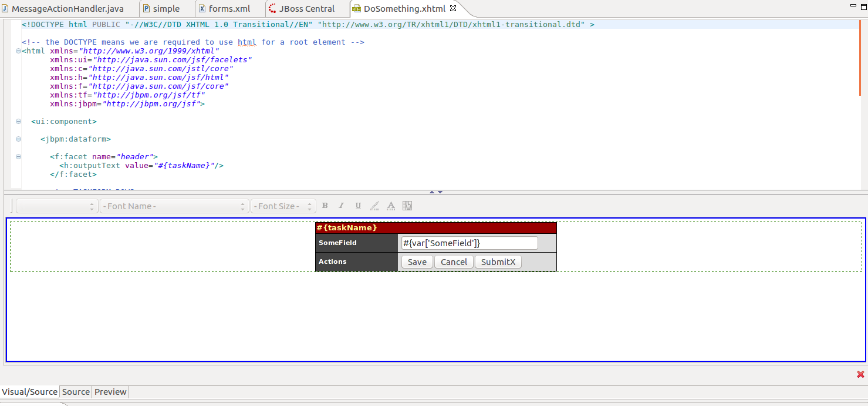Click the Save button in the form preview
Viewport: 868px width, 406px height.
[417, 261]
